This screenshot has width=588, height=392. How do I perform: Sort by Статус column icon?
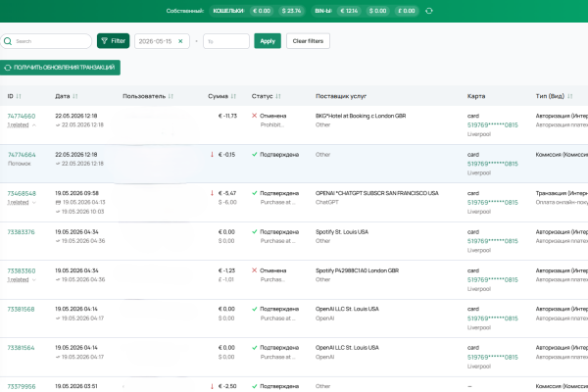(278, 96)
